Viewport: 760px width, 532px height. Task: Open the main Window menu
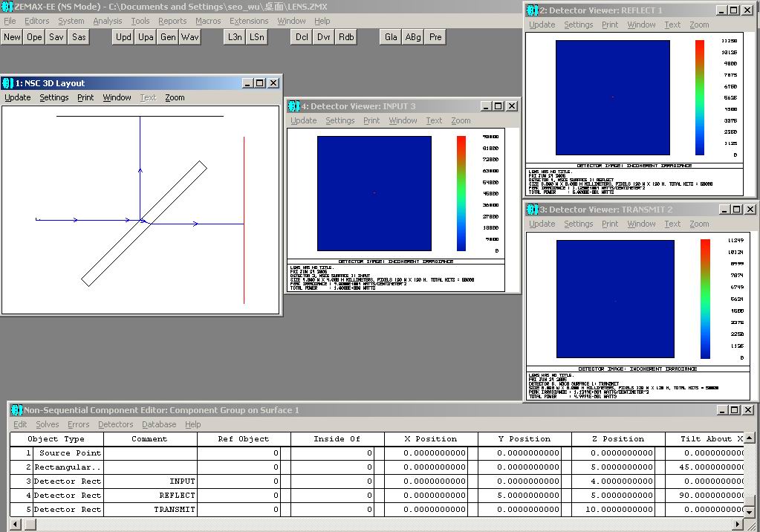[x=291, y=21]
